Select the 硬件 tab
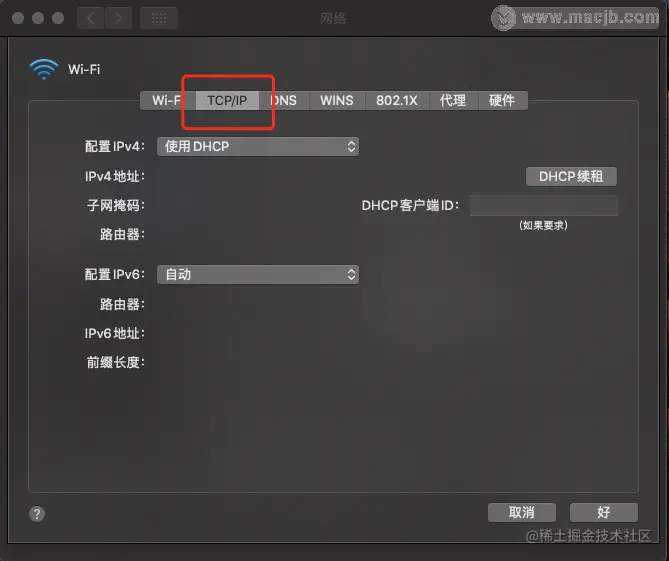This screenshot has width=669, height=561. [x=502, y=101]
